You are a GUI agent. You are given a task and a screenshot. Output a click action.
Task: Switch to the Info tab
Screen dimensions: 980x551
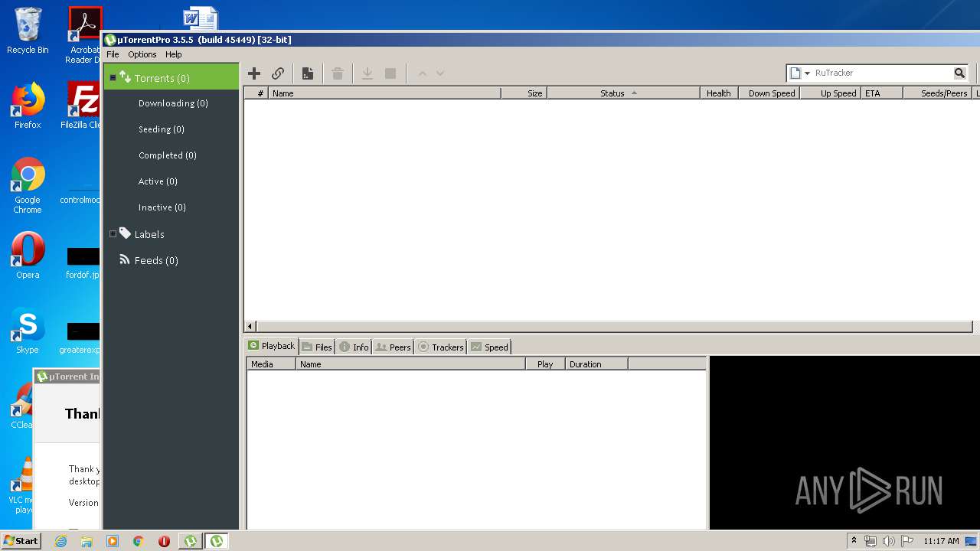[354, 347]
